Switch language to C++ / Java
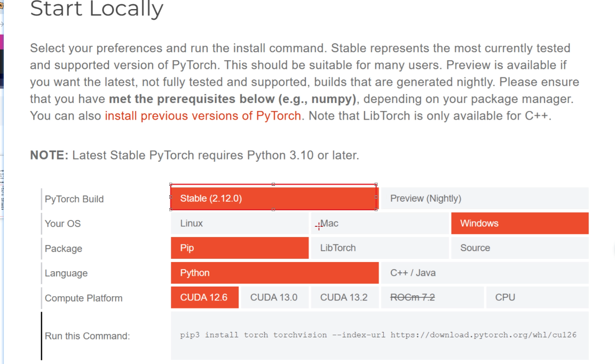615x364 pixels. (485, 273)
